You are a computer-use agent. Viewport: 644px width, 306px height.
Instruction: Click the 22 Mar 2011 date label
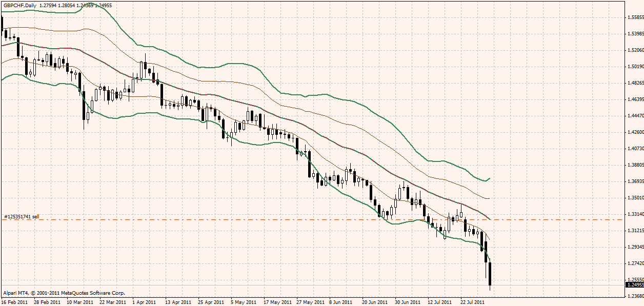click(113, 302)
